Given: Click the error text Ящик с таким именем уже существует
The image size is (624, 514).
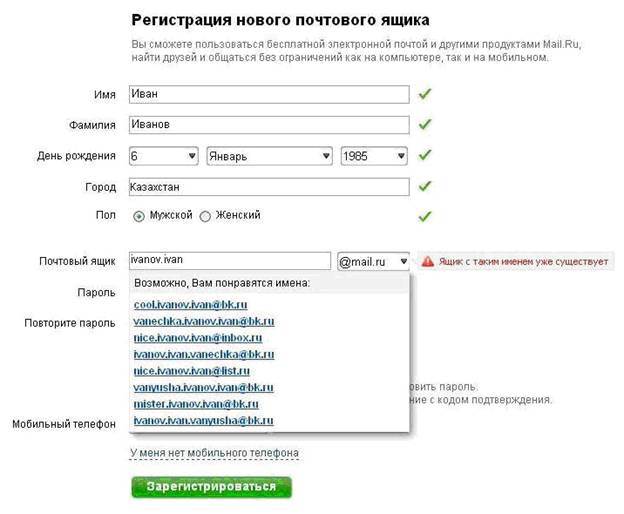Looking at the screenshot, I should click(523, 262).
